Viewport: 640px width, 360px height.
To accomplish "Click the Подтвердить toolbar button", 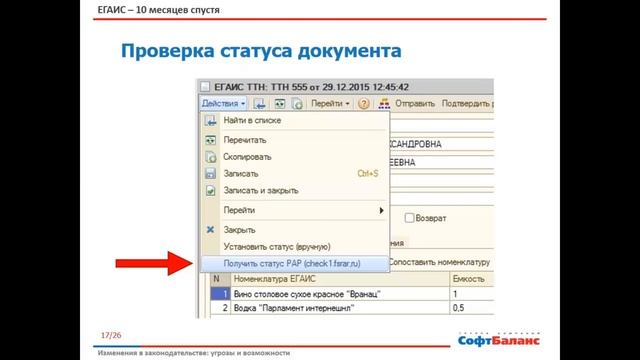I will pyautogui.click(x=467, y=104).
